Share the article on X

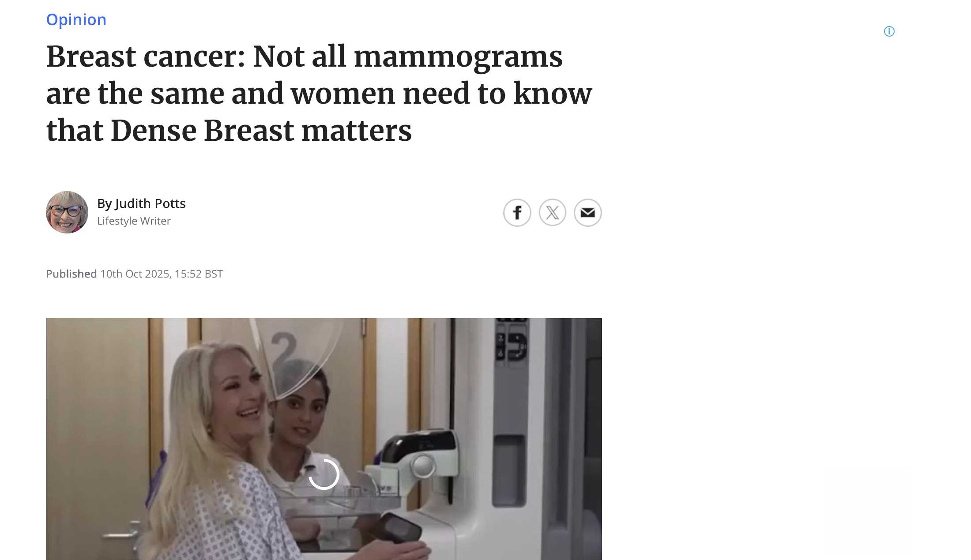552,213
